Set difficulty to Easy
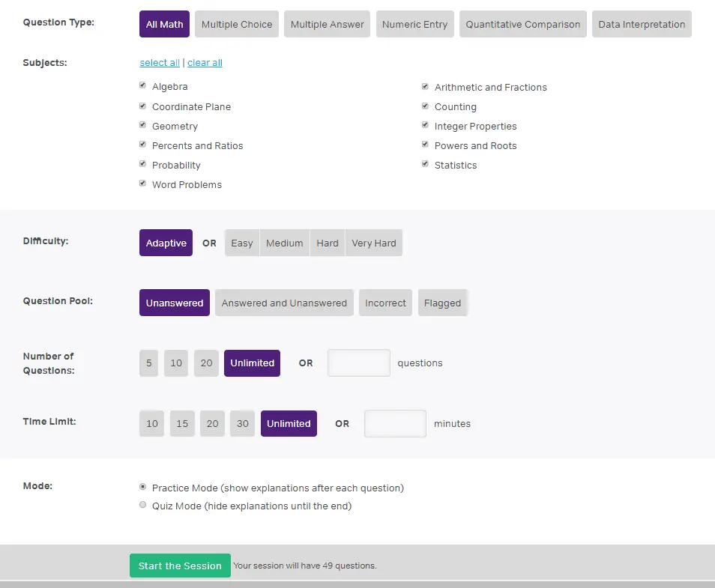The width and height of the screenshot is (715, 588). click(x=241, y=243)
